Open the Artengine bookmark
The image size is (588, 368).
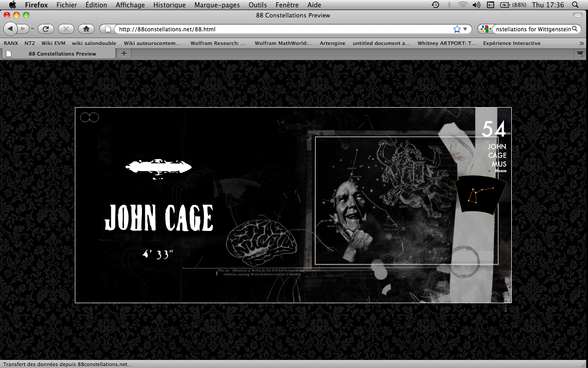(333, 43)
